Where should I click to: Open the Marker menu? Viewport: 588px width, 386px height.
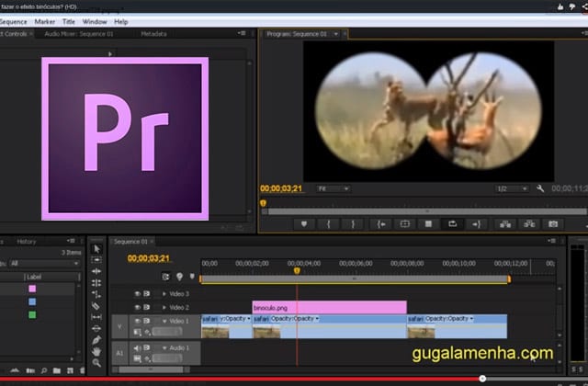point(45,22)
